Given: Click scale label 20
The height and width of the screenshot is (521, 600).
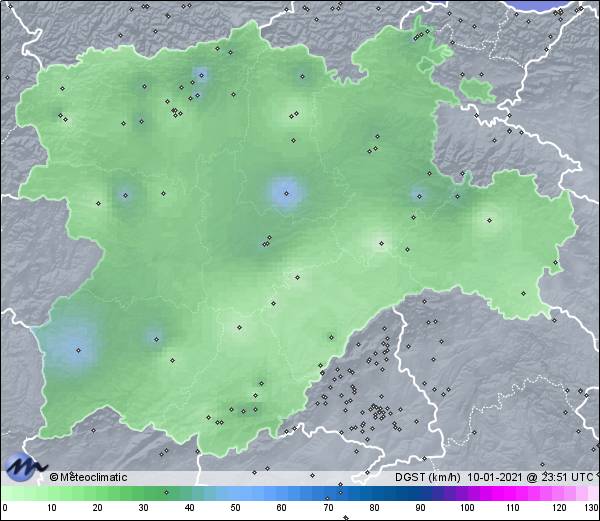Looking at the screenshot, I should [97, 508].
